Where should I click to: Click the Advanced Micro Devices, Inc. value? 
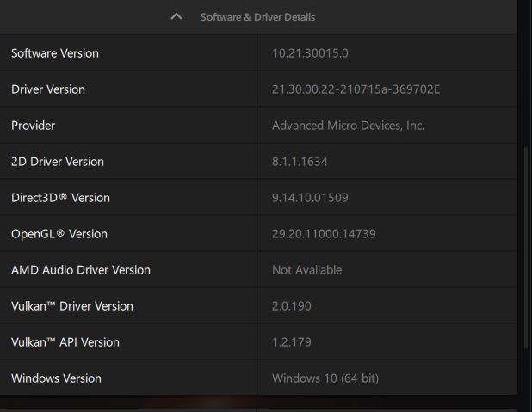tap(348, 126)
